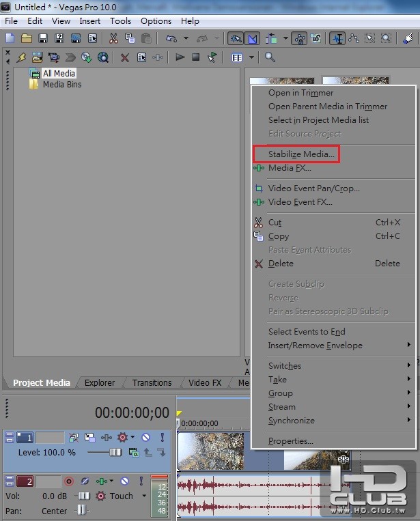Mute audio track 2
The width and height of the screenshot is (420, 521).
click(124, 481)
